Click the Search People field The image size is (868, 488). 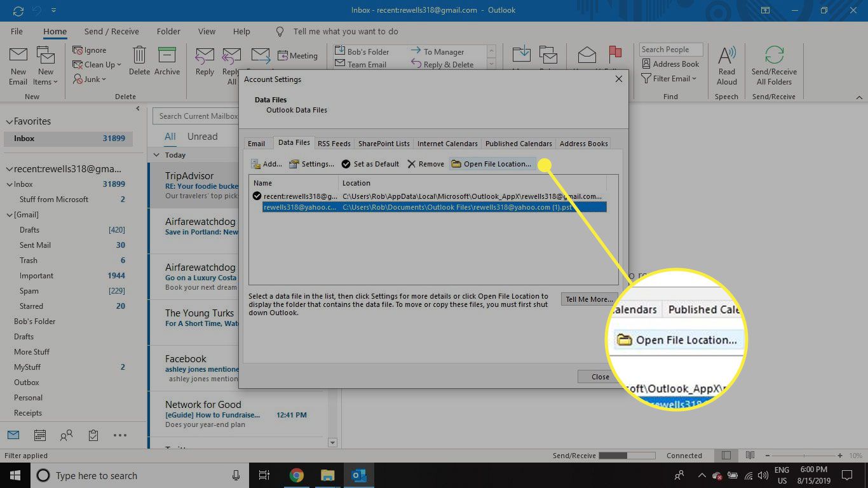[671, 50]
